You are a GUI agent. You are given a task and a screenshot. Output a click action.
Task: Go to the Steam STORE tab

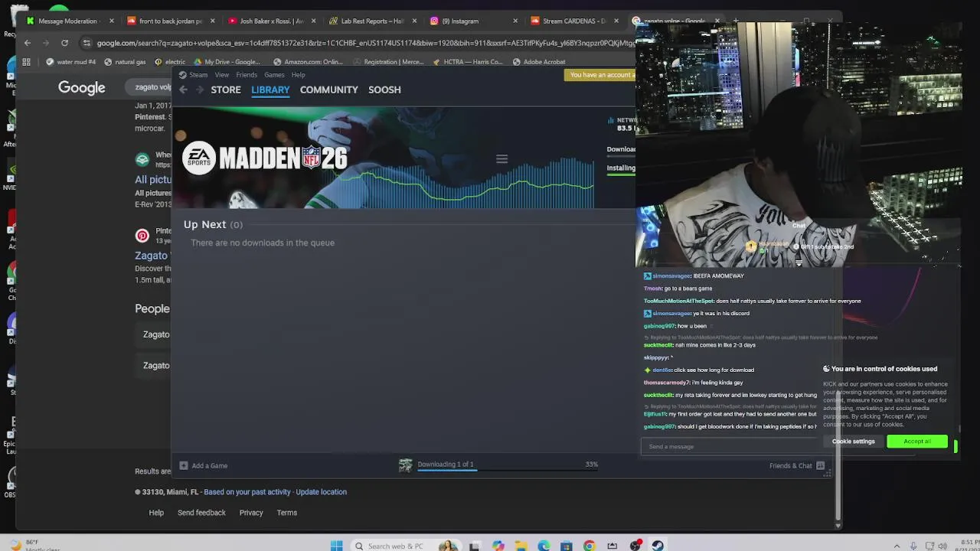[226, 90]
